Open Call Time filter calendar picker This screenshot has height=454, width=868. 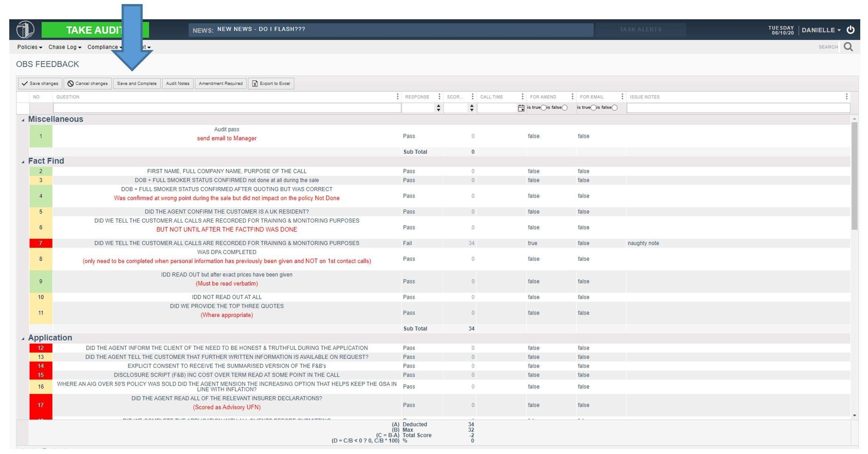521,108
